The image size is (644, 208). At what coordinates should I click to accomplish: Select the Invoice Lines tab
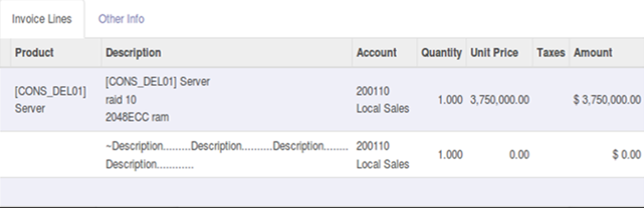(x=42, y=19)
